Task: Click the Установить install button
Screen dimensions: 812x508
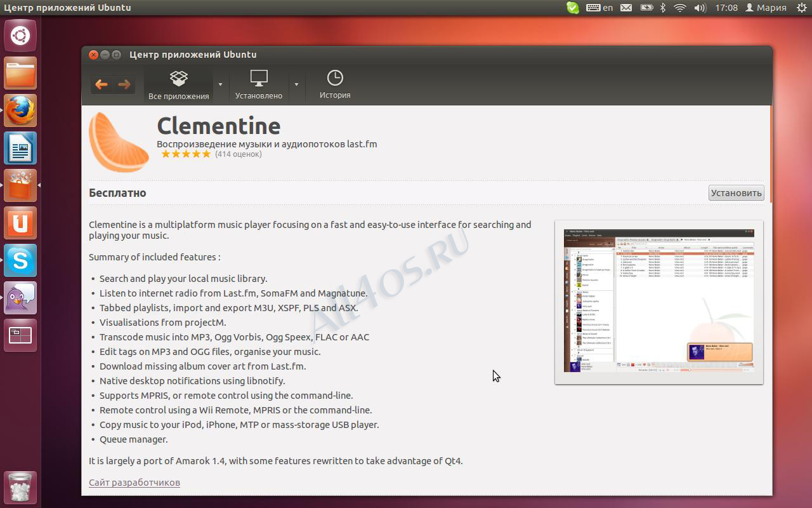Action: [x=736, y=193]
